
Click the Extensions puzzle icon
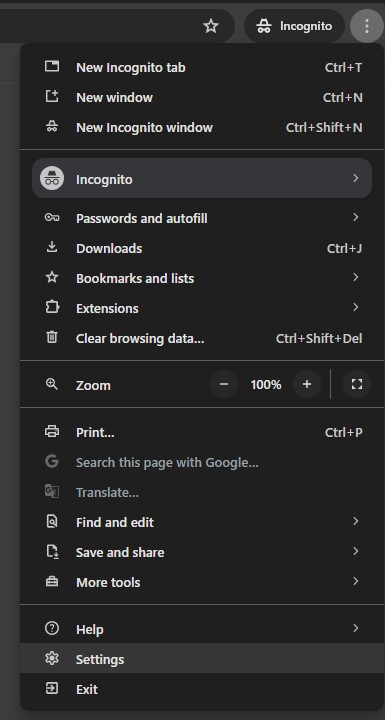click(x=52, y=307)
